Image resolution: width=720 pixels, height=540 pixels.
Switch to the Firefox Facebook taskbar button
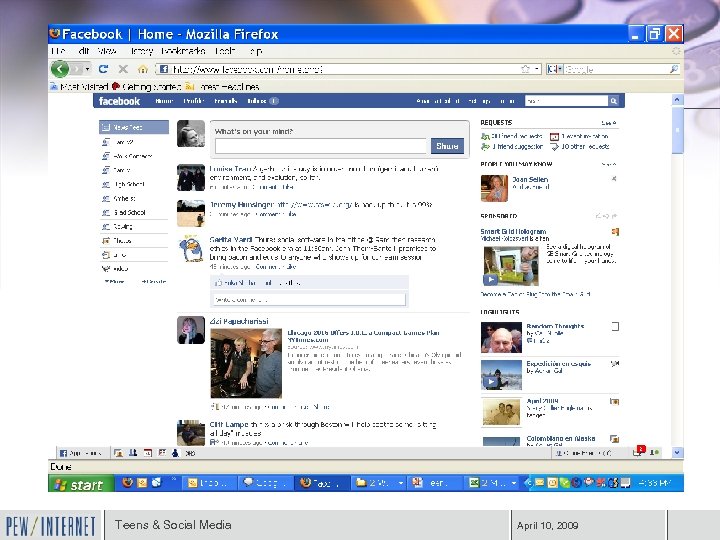point(322,483)
